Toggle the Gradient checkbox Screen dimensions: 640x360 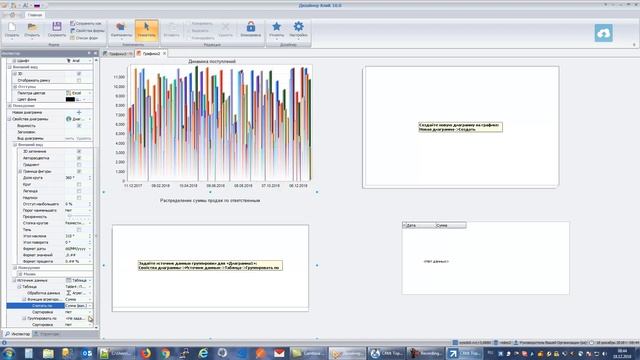[79, 164]
